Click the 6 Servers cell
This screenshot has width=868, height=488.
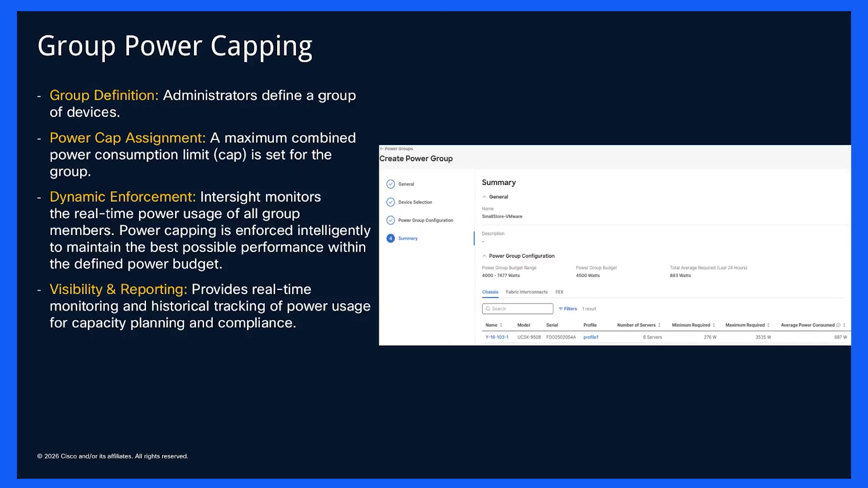652,337
